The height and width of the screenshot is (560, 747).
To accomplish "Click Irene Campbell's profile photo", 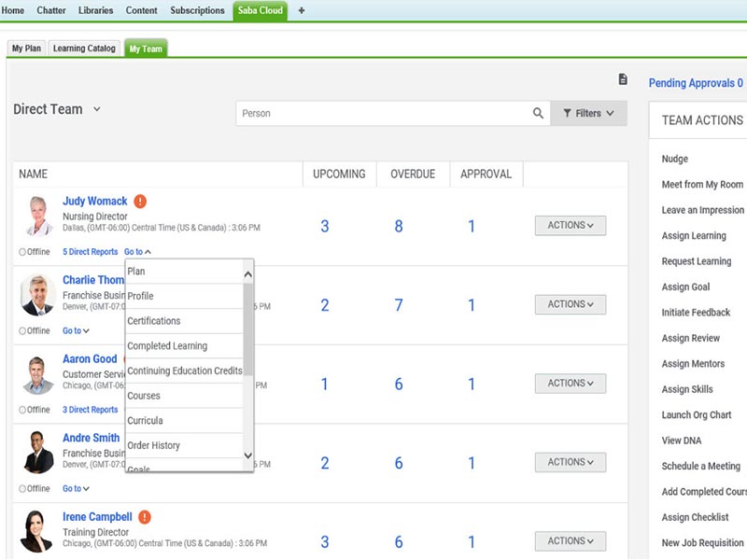I will (x=37, y=531).
